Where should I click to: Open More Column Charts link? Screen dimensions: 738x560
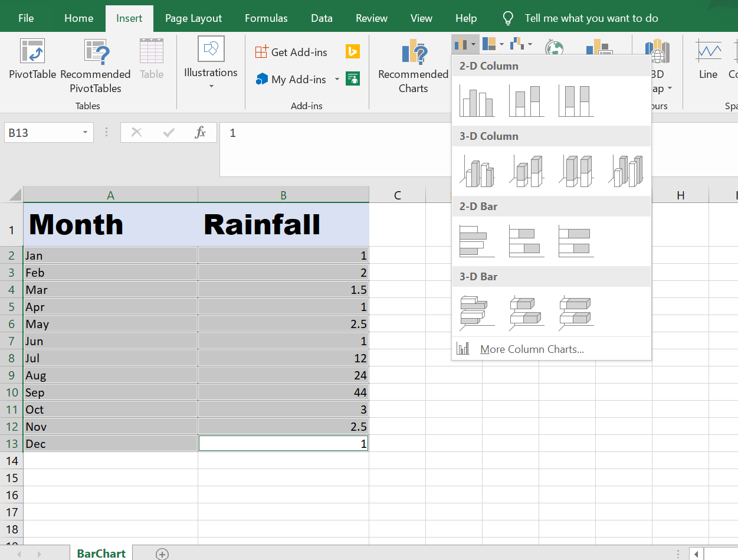tap(531, 349)
